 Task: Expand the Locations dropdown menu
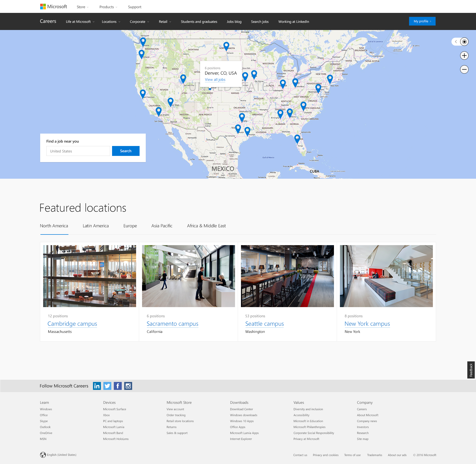coord(111,22)
